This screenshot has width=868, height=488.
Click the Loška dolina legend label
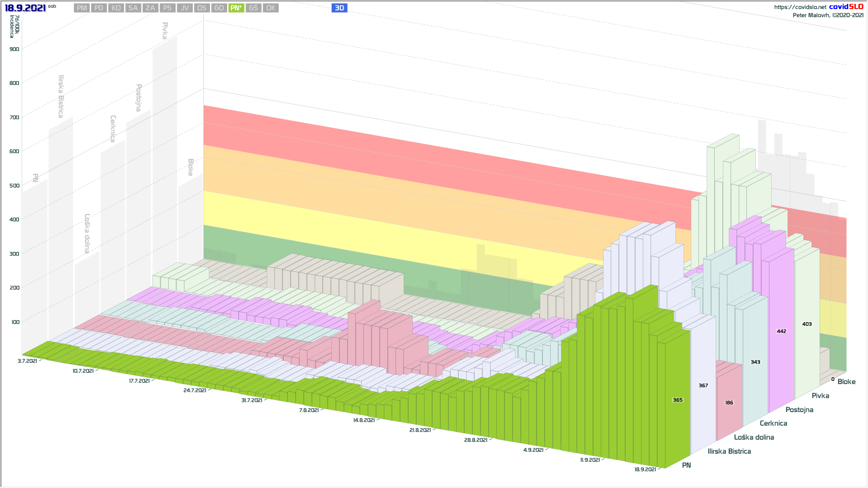[x=754, y=437]
